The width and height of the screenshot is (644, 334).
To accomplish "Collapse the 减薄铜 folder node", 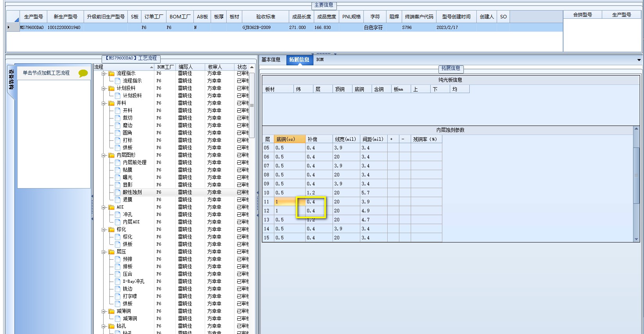I will click(104, 311).
